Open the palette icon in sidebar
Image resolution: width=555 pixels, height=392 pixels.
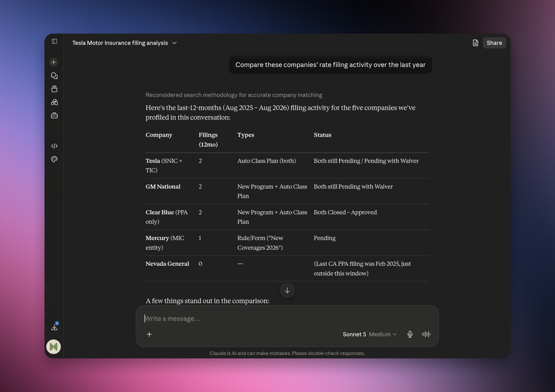pos(54,159)
